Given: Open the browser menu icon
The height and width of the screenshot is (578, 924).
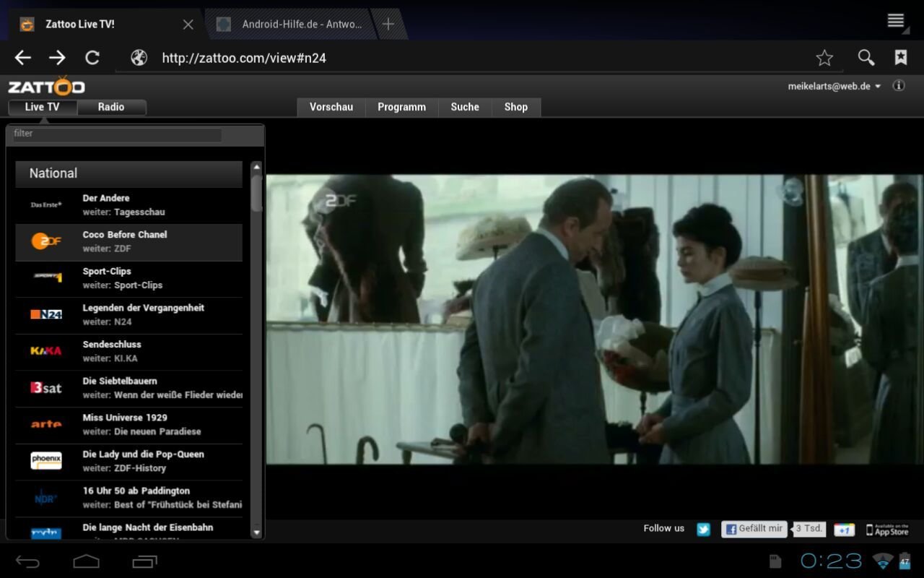Looking at the screenshot, I should point(896,20).
